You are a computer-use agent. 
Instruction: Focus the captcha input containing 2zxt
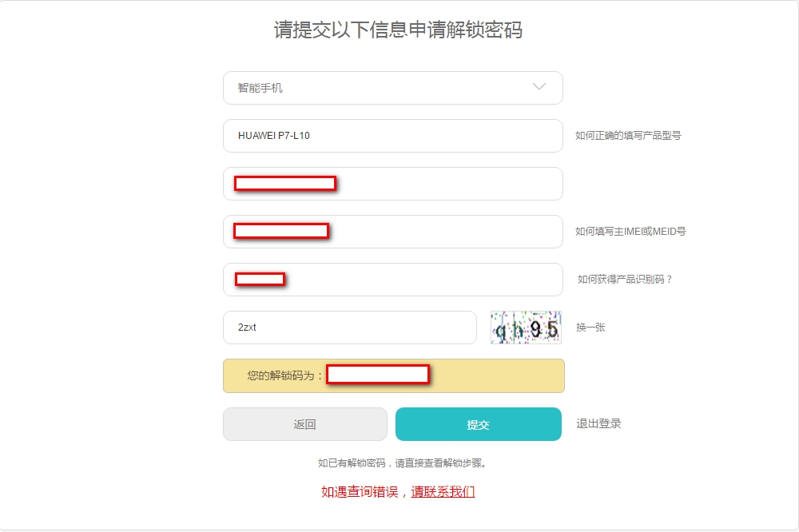tap(350, 328)
